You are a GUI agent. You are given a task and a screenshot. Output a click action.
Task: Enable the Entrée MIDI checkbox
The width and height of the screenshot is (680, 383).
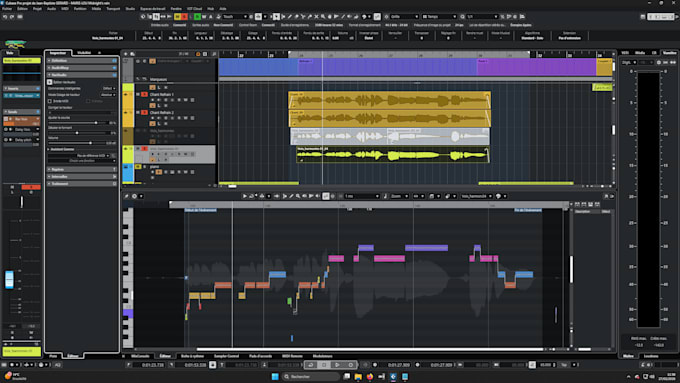50,101
